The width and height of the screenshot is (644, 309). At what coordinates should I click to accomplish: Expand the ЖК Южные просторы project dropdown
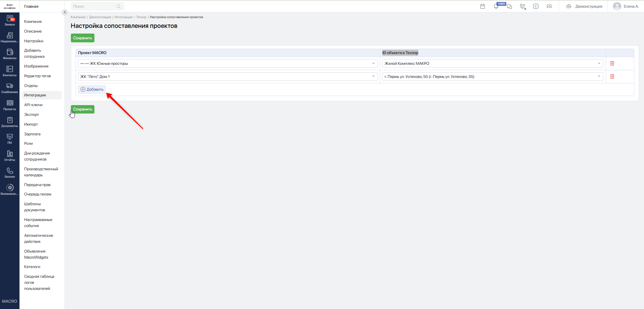pyautogui.click(x=228, y=63)
